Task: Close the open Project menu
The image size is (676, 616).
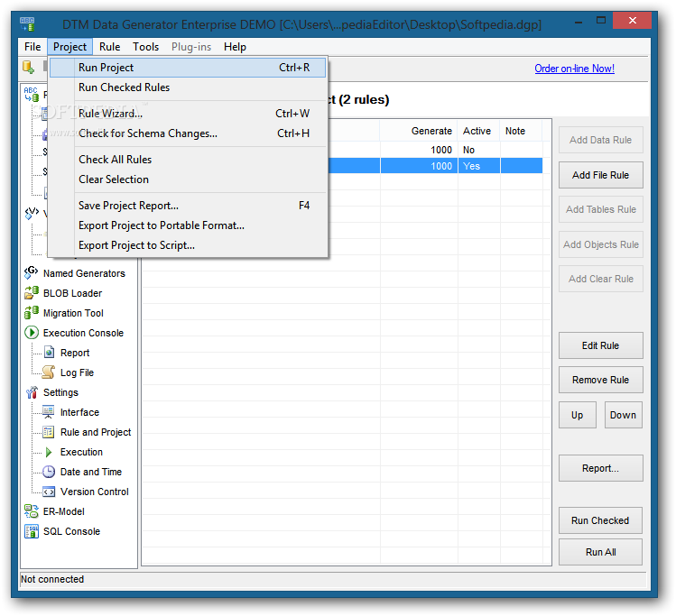Action: pyautogui.click(x=69, y=47)
